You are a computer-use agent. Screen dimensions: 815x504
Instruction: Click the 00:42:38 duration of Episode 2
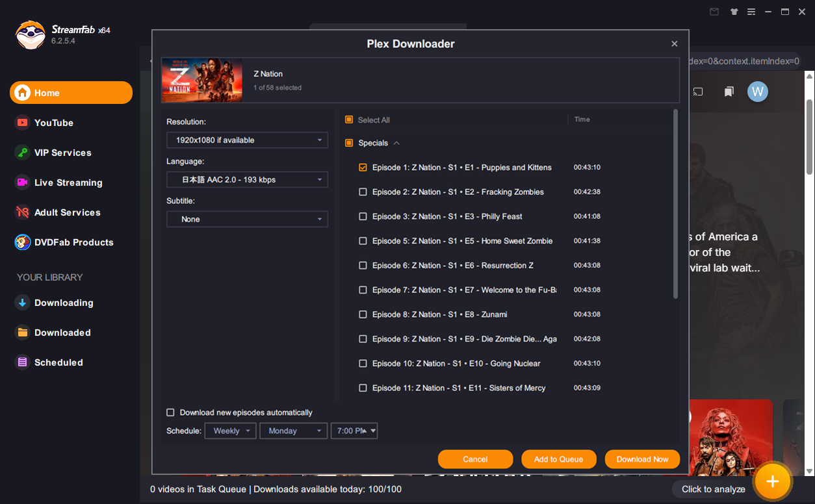tap(587, 192)
